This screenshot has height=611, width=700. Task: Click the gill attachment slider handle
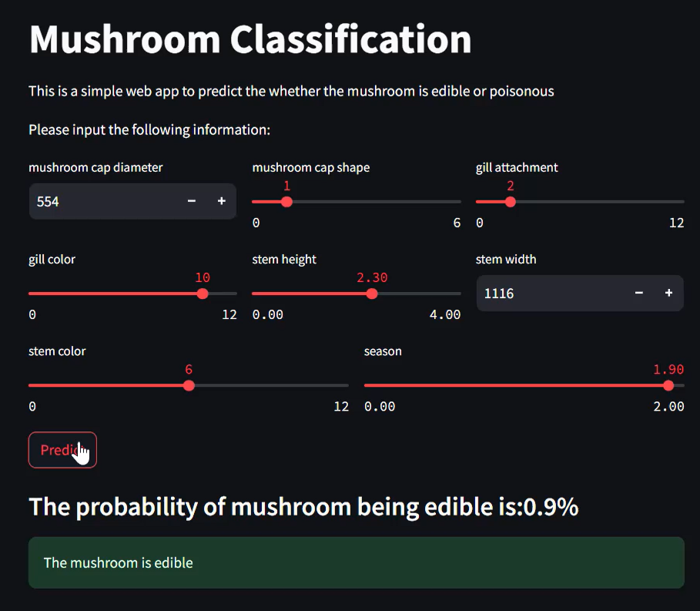coord(511,202)
